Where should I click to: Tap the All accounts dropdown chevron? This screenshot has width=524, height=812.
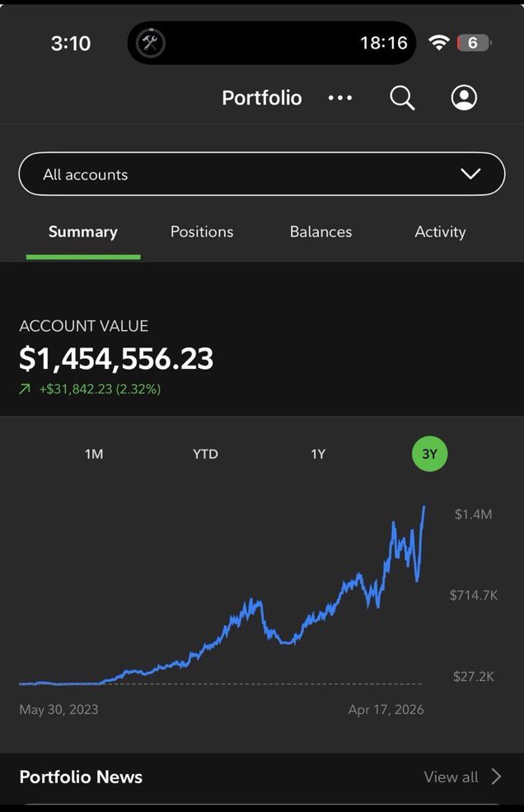pos(470,174)
